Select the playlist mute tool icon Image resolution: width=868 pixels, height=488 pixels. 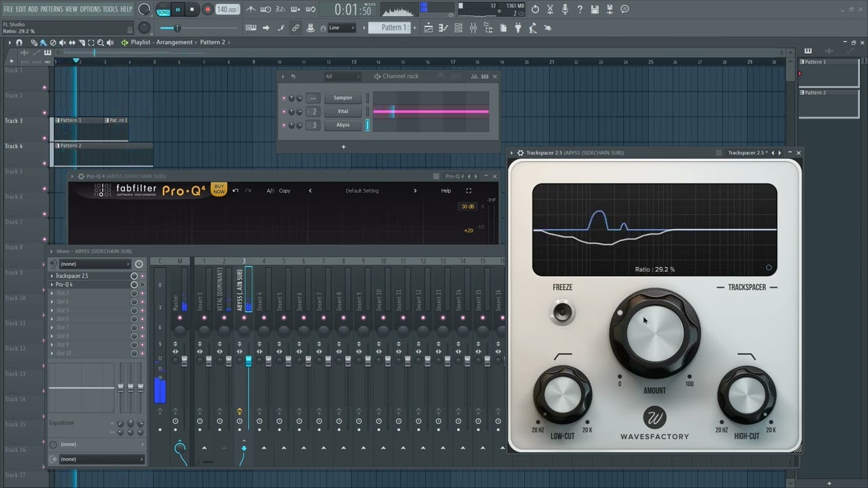pyautogui.click(x=62, y=42)
